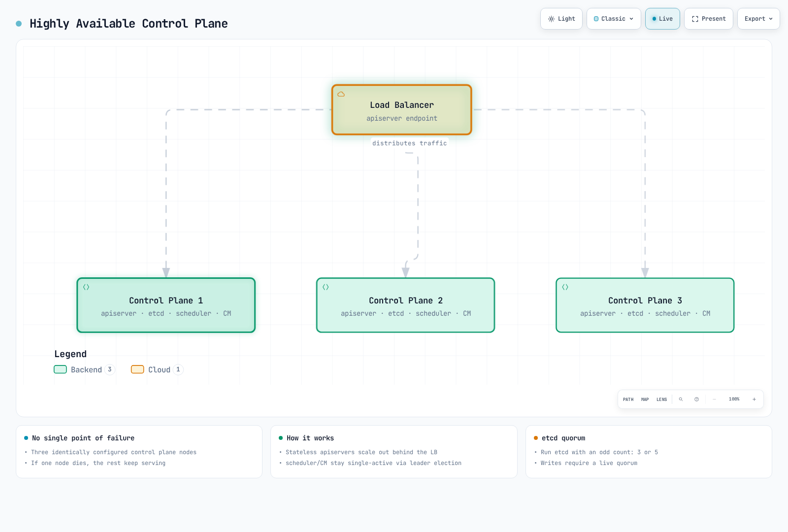Click 'Stateless apiservers scale out behind the LB'
This screenshot has width=788, height=532.
361,452
